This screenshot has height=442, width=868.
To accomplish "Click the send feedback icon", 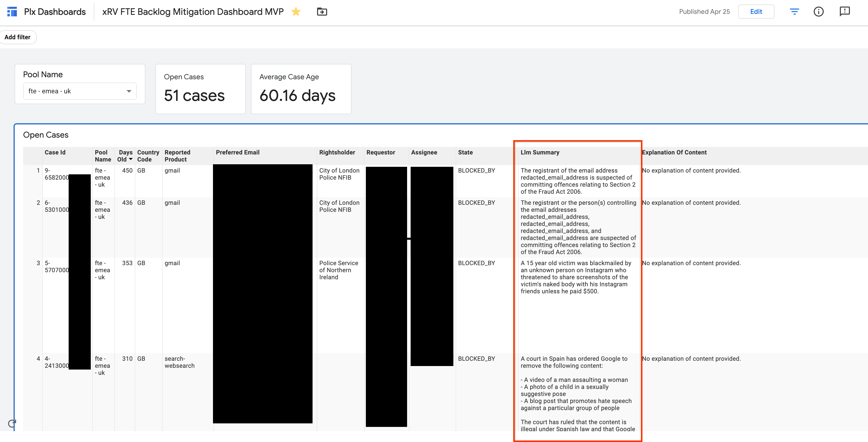I will (844, 12).
